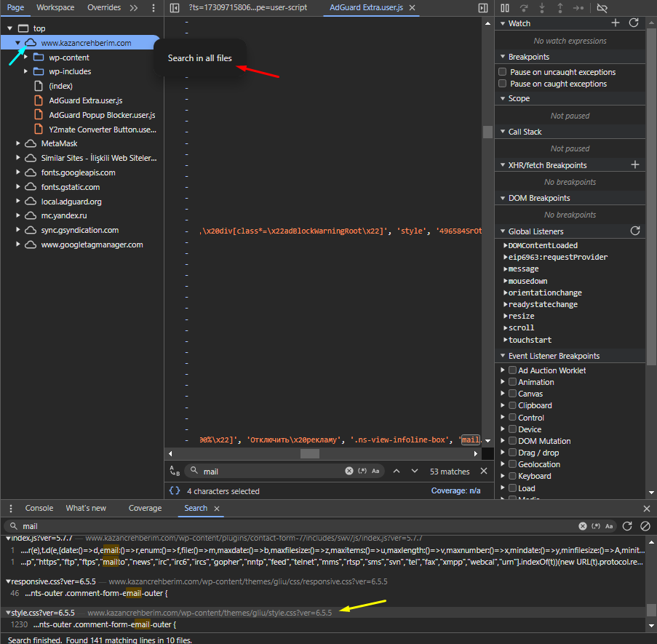Image resolution: width=657 pixels, height=644 pixels.
Task: Open navigator three-dot options menu
Action: click(x=154, y=8)
